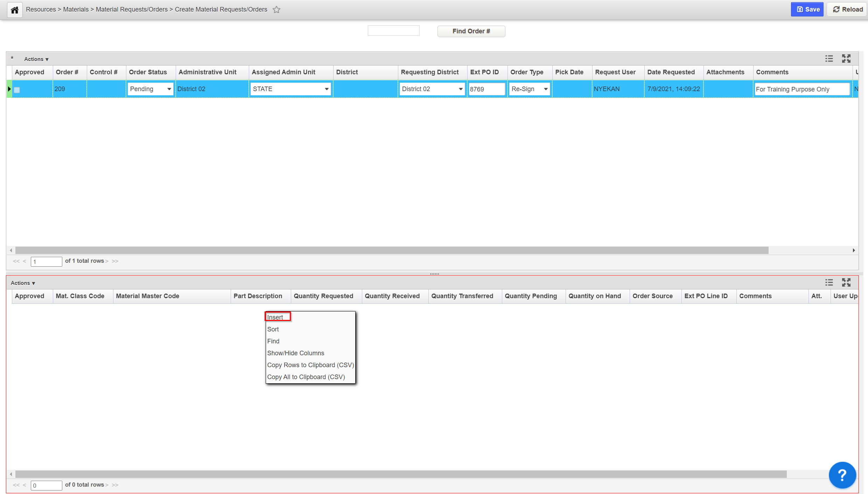Click the Home icon in breadcrumb bar
Viewport: 868px width, 494px height.
click(x=15, y=10)
